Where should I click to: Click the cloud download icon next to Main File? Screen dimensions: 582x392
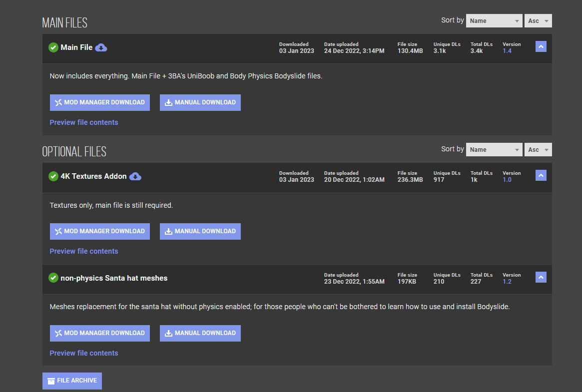(101, 47)
